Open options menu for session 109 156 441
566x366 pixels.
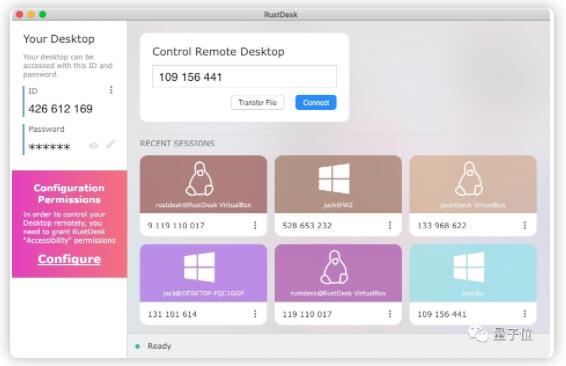(525, 314)
